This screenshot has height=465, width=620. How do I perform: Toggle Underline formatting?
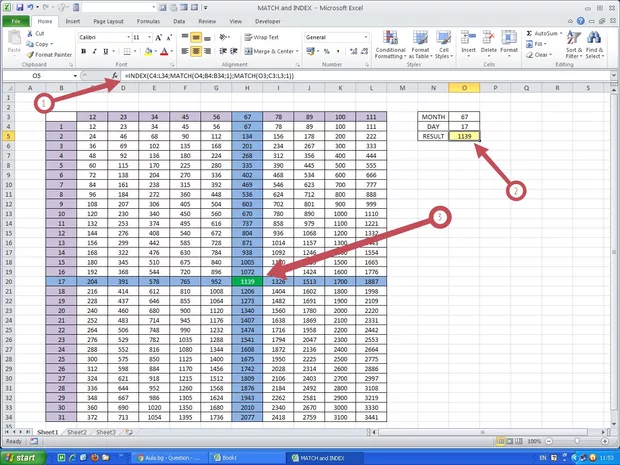(x=106, y=51)
